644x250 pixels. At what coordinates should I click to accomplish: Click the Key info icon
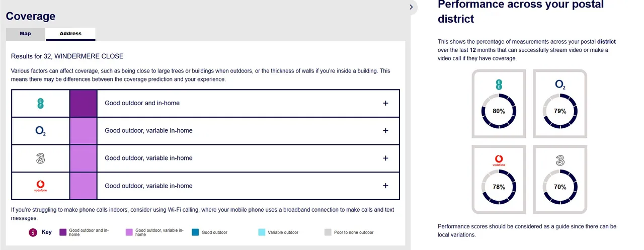click(33, 232)
